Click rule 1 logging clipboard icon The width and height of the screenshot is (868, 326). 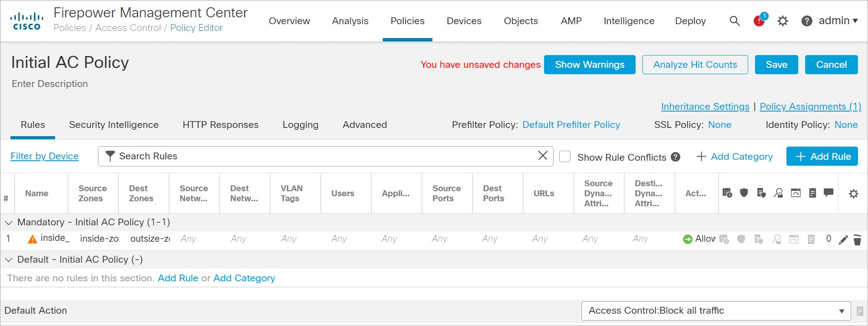811,239
